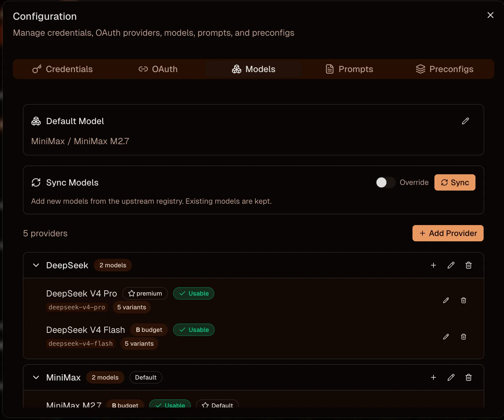This screenshot has height=420, width=504.
Task: Click Add Provider button
Action: coord(448,233)
